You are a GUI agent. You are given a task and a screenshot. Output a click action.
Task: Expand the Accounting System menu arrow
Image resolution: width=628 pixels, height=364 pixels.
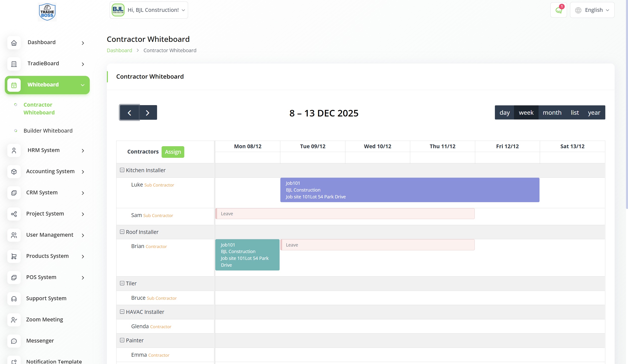click(83, 172)
